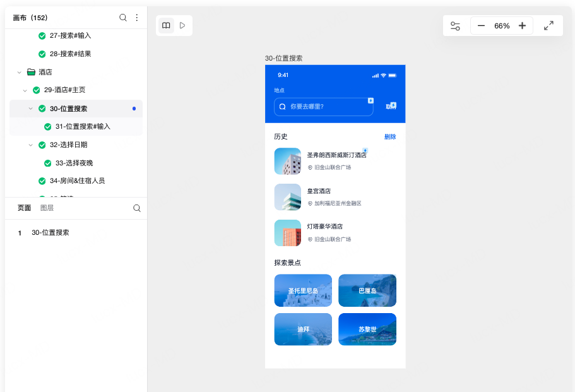
Task: Click the book view mode icon
Action: pyautogui.click(x=166, y=25)
